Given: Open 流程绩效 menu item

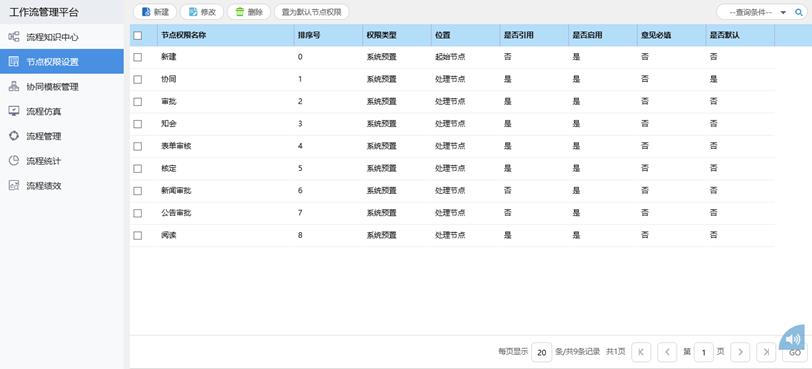Looking at the screenshot, I should tap(62, 185).
